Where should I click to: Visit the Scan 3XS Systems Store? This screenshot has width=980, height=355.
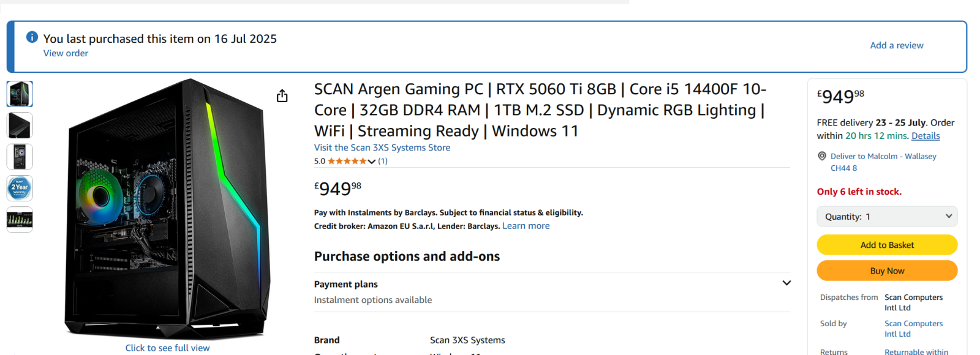382,148
